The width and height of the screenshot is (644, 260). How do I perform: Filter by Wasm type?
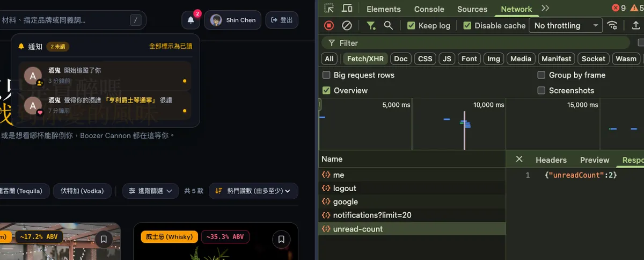click(x=626, y=59)
